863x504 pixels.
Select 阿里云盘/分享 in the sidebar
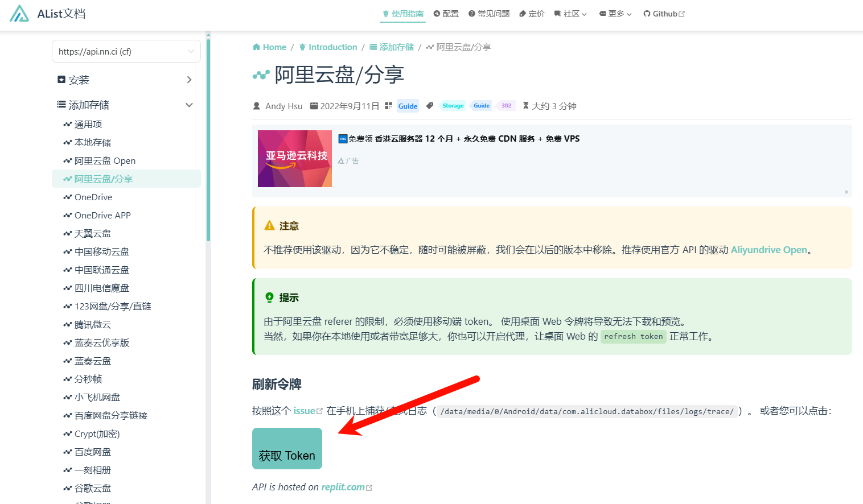126,179
